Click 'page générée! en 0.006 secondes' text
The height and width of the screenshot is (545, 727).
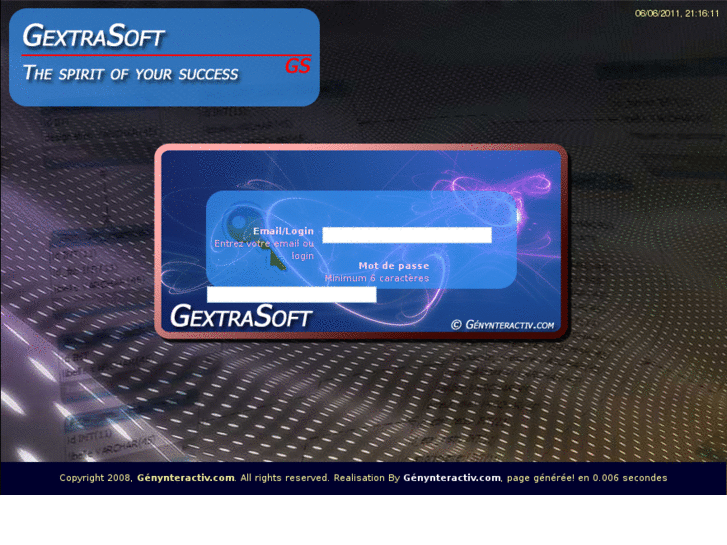pos(587,478)
